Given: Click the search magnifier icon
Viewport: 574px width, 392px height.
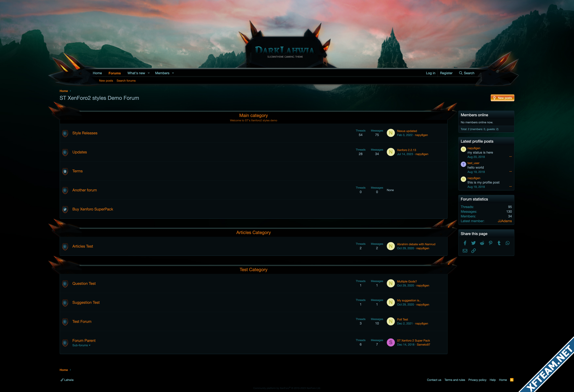Looking at the screenshot, I should click(x=461, y=73).
